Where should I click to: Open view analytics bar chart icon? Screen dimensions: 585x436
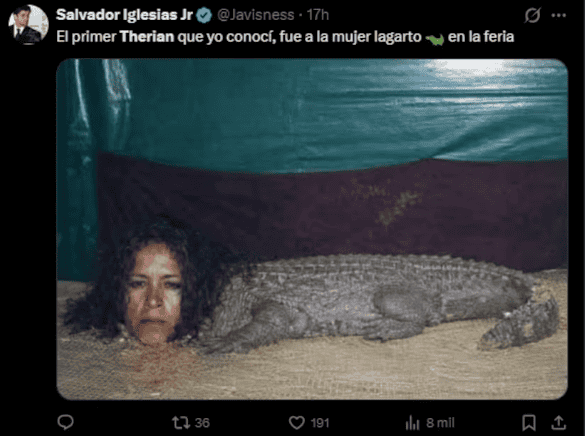pos(413,423)
